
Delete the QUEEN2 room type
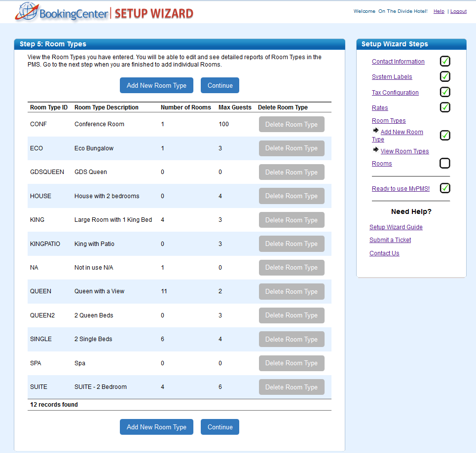pos(292,315)
